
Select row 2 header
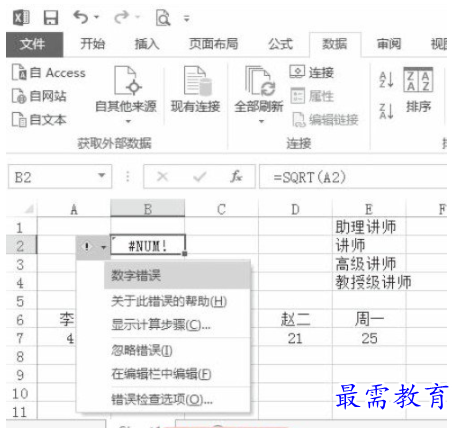20,246
